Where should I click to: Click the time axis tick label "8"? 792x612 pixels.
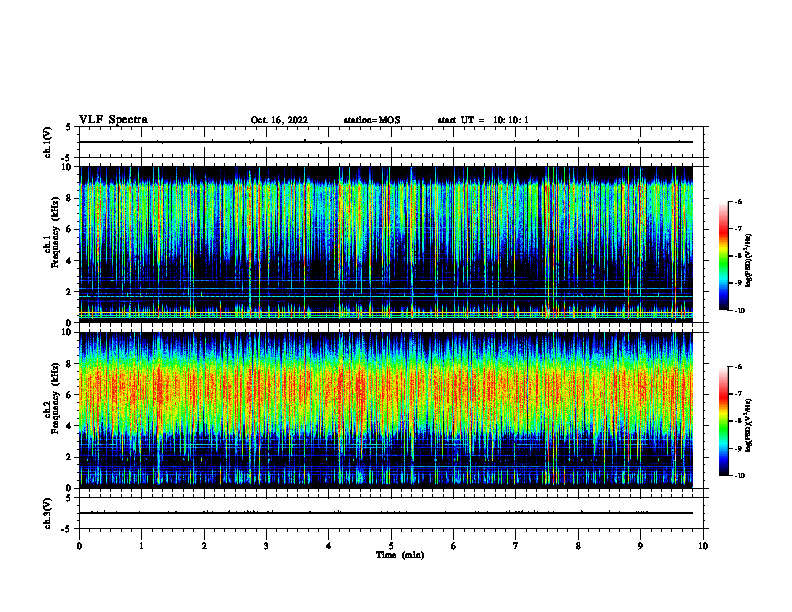578,546
